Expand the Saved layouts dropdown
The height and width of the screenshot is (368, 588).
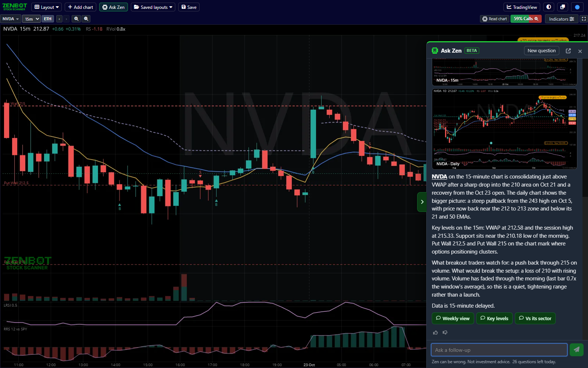click(x=153, y=7)
